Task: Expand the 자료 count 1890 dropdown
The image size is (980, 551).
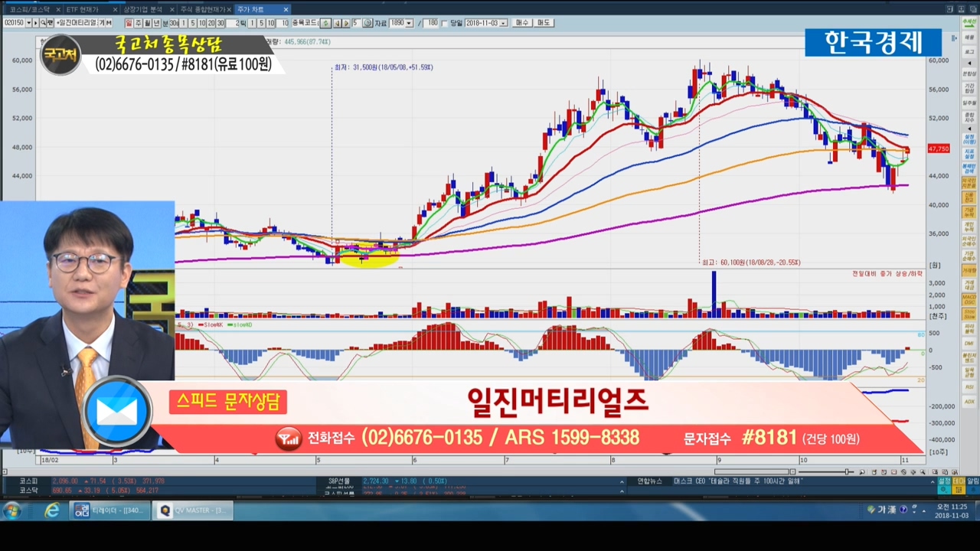Action: (410, 23)
